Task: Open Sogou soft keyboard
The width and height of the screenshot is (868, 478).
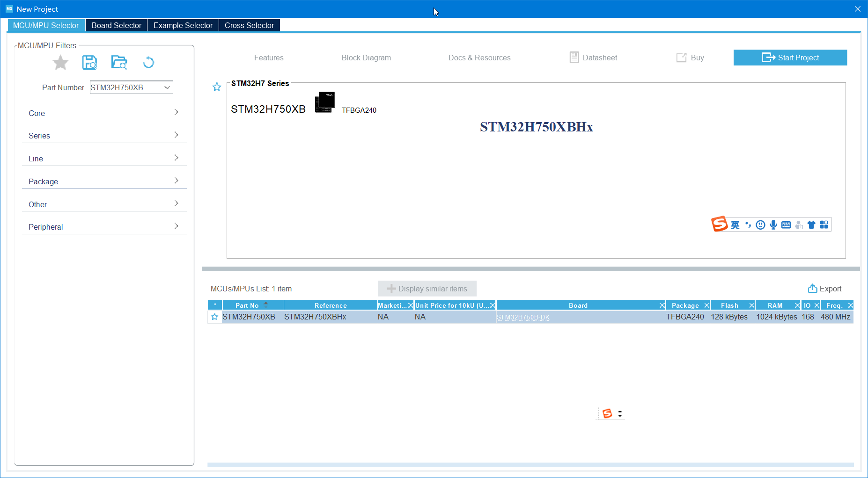Action: point(786,225)
